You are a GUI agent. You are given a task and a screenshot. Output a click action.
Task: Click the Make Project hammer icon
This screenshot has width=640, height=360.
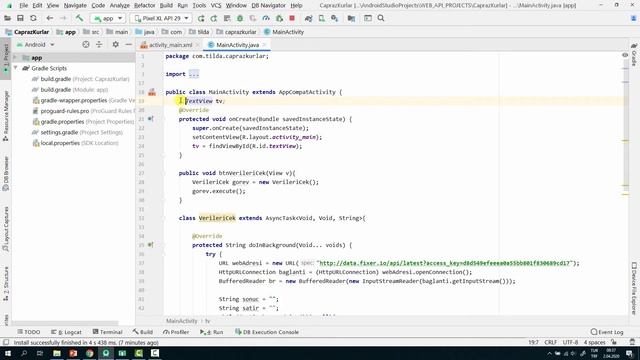click(79, 18)
